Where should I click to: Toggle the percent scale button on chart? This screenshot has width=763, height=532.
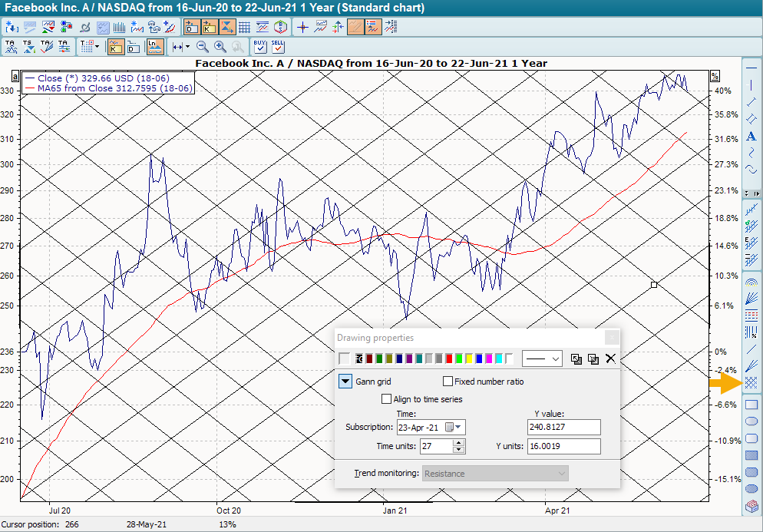[x=715, y=76]
